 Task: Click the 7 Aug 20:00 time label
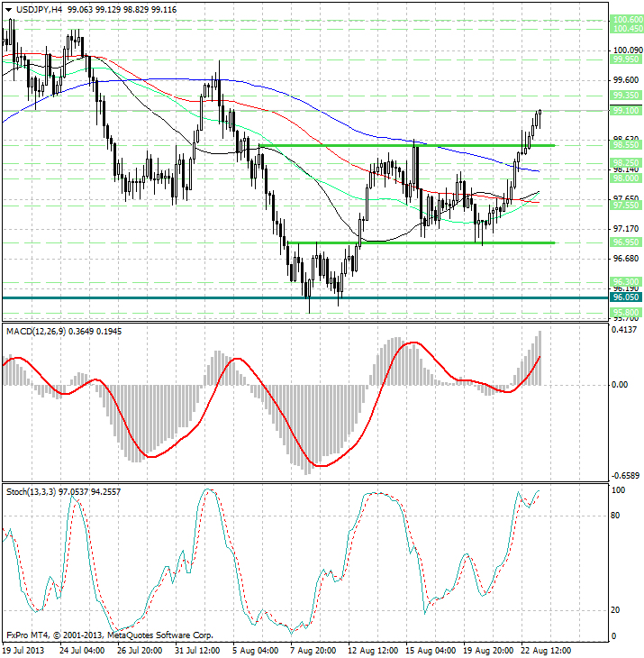pyautogui.click(x=313, y=651)
